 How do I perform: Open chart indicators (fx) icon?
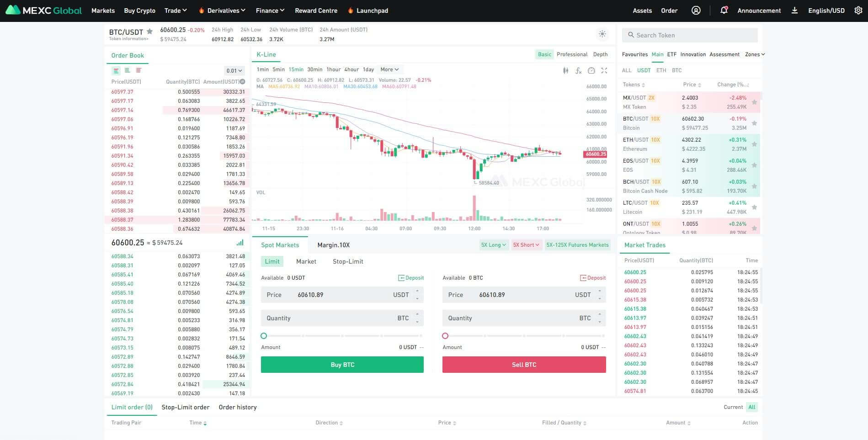point(578,70)
